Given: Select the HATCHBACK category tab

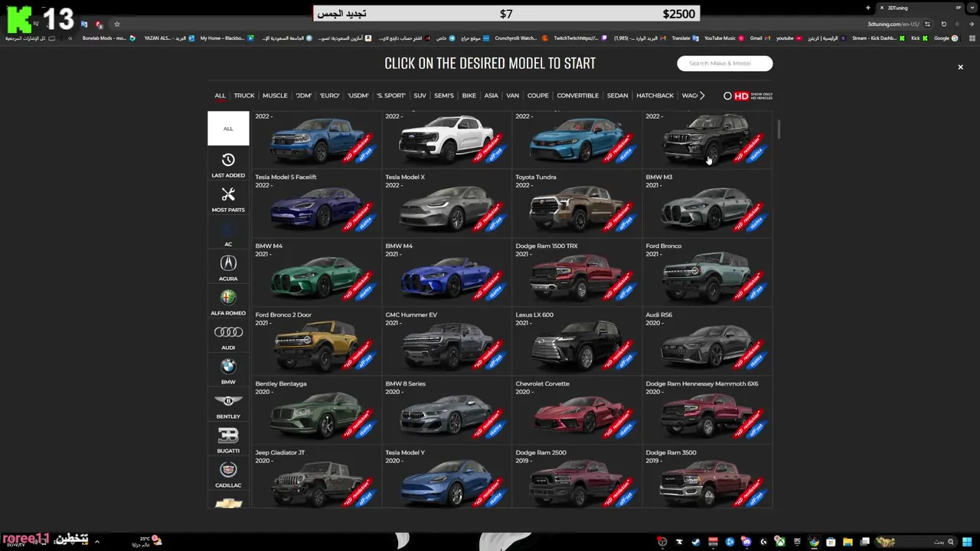Looking at the screenshot, I should (655, 96).
